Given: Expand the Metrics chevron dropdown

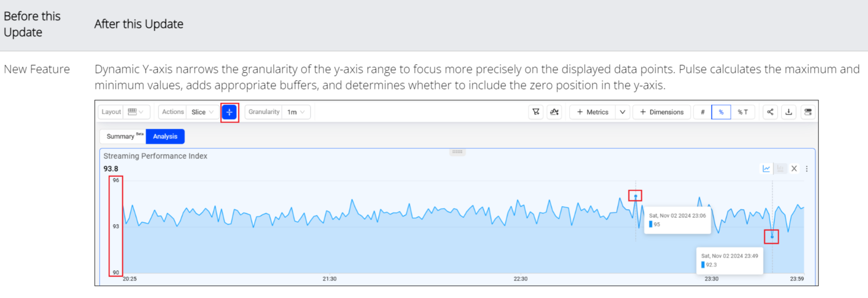Looking at the screenshot, I should pyautogui.click(x=623, y=112).
